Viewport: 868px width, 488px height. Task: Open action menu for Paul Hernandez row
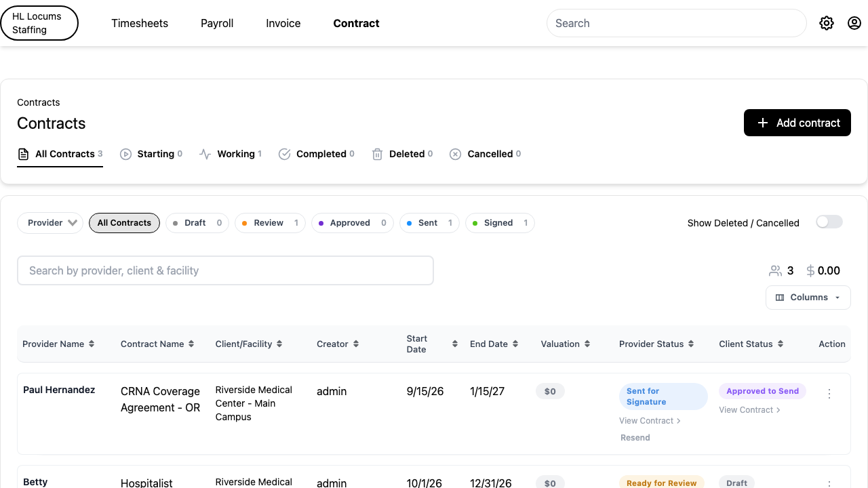click(829, 394)
